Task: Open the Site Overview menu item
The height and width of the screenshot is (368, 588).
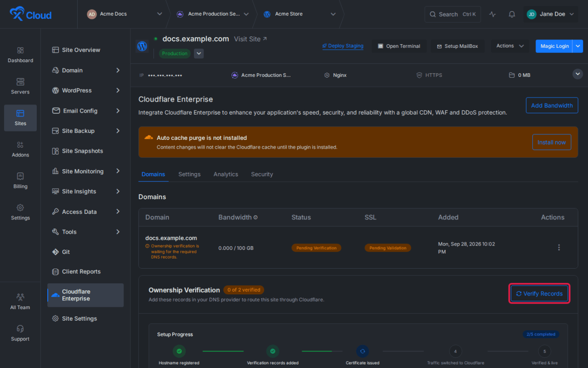Action: pyautogui.click(x=85, y=50)
